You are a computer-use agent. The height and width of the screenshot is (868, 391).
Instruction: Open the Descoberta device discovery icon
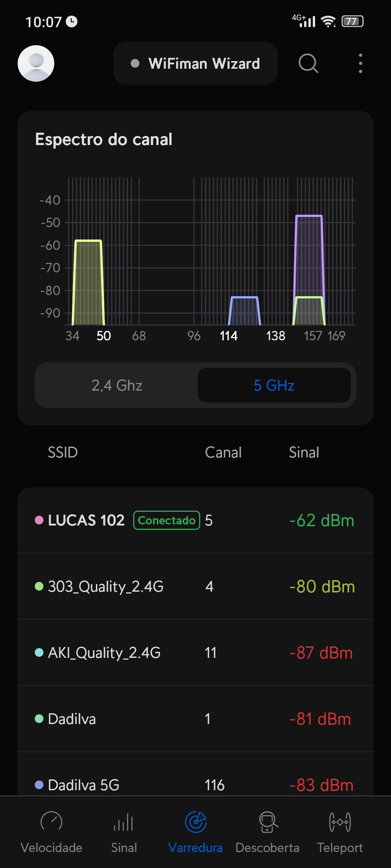click(x=268, y=822)
